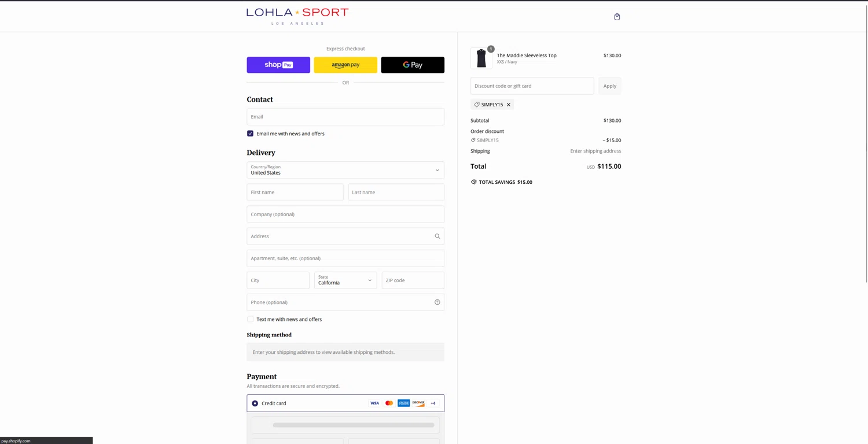Click the Visa card icon

click(x=374, y=404)
